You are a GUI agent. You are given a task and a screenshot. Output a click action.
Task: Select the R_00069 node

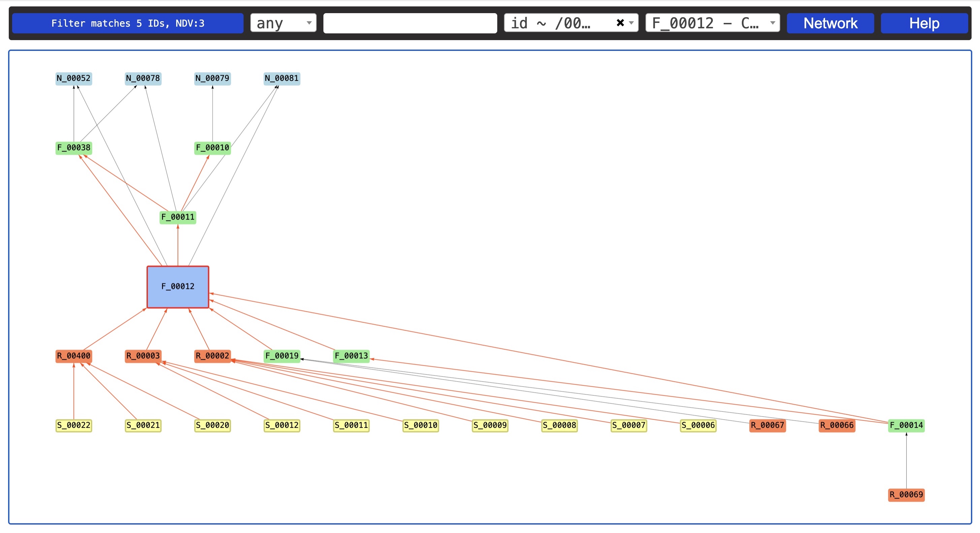[x=906, y=495]
